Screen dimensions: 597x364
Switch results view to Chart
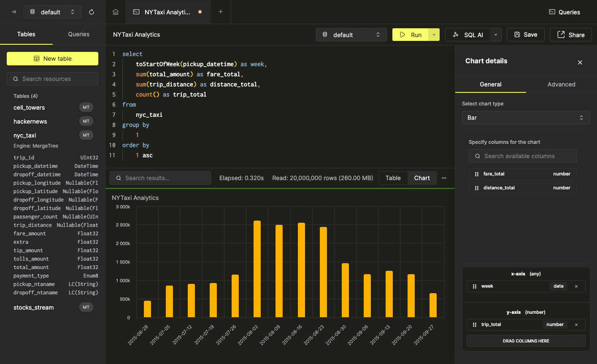click(422, 178)
